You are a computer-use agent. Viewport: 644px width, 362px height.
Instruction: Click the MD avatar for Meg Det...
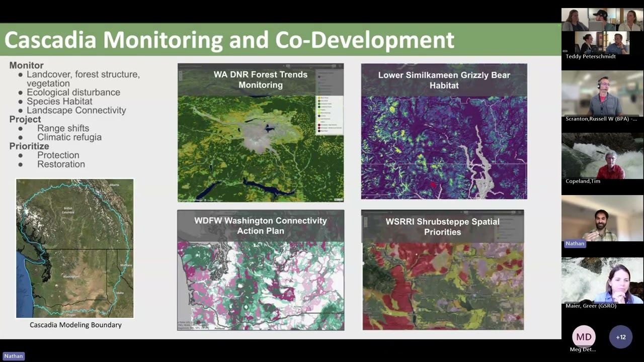tap(584, 337)
